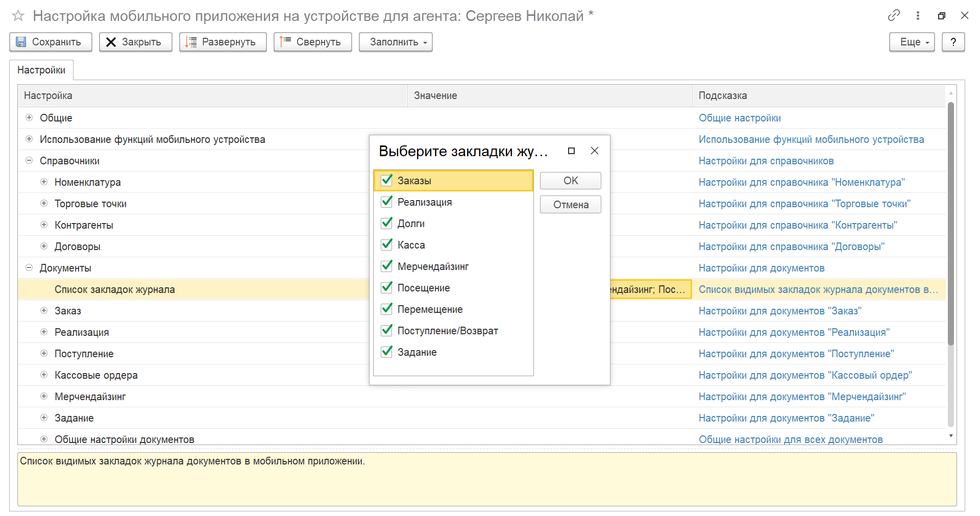Viewport: 980px width, 516px height.
Task: Toggle the Долги checkbox
Action: [387, 223]
